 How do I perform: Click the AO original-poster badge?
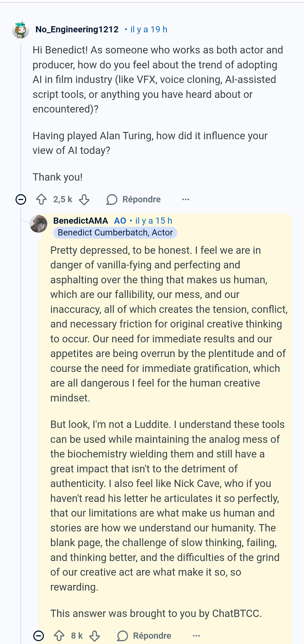[120, 221]
